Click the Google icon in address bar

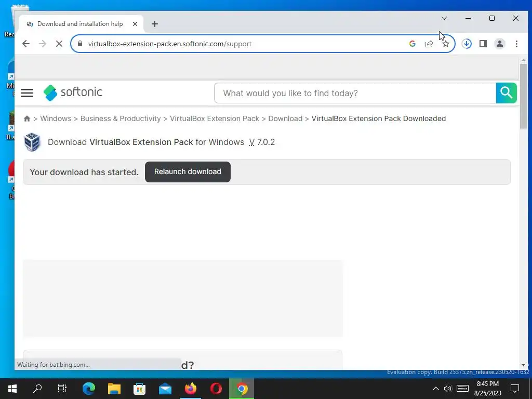click(x=412, y=44)
